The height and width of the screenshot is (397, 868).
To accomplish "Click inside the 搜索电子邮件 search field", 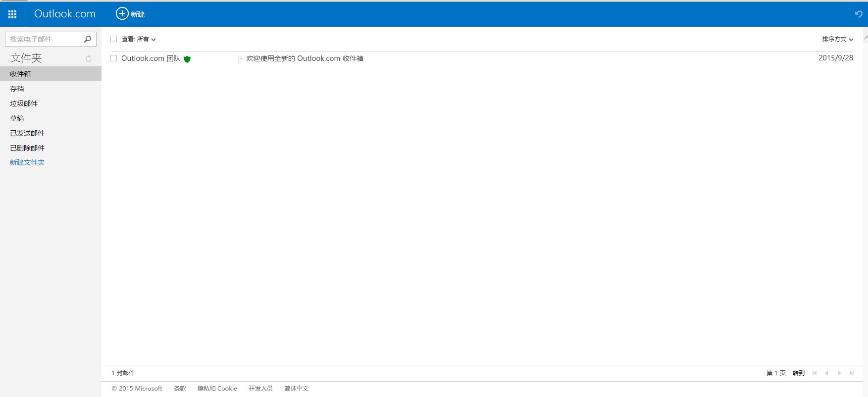I will 44,39.
